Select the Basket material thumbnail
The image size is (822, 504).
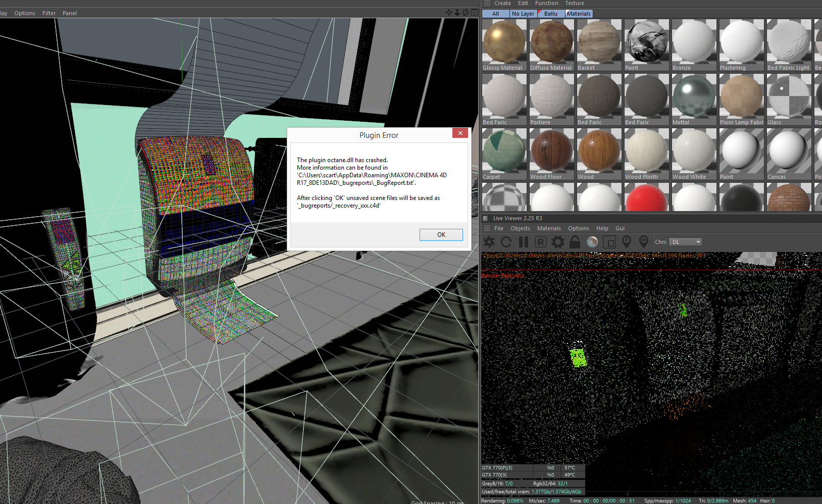pyautogui.click(x=599, y=45)
